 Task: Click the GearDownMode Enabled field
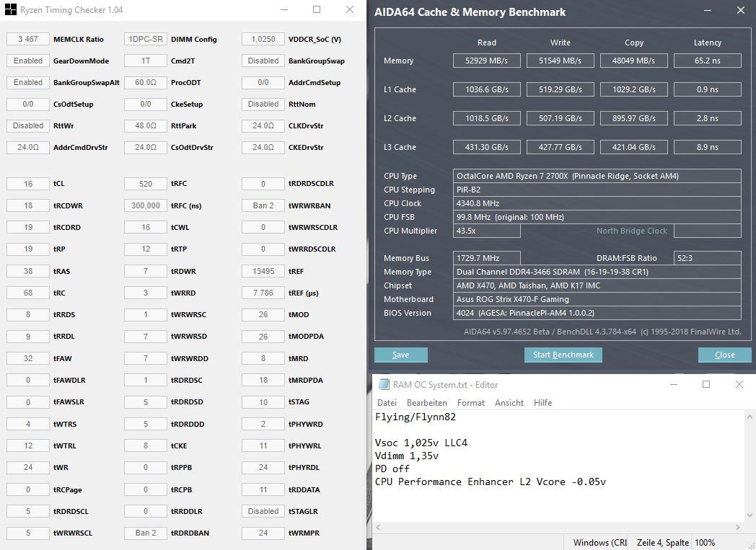point(28,61)
